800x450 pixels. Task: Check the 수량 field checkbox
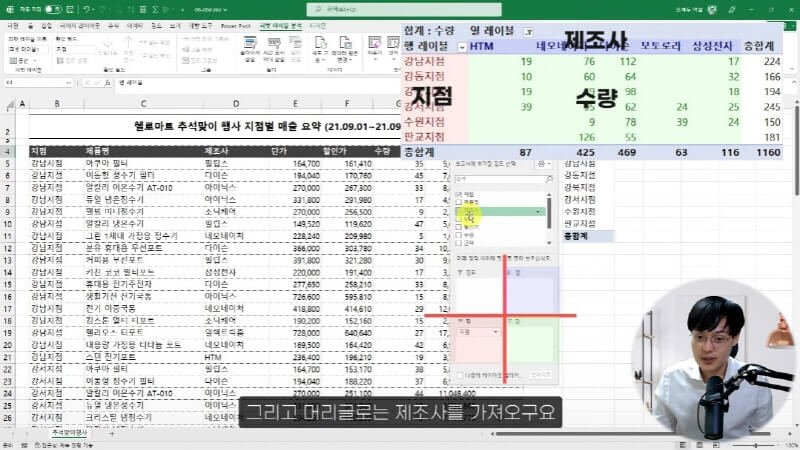pos(458,235)
